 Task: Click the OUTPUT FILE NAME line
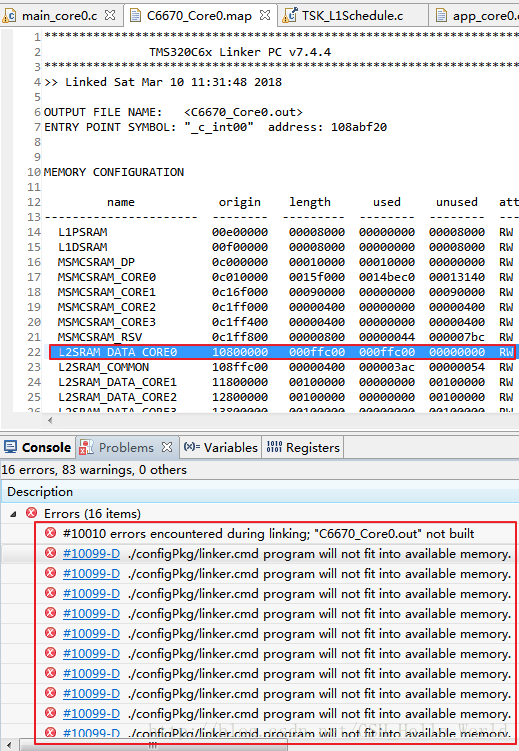pos(173,112)
